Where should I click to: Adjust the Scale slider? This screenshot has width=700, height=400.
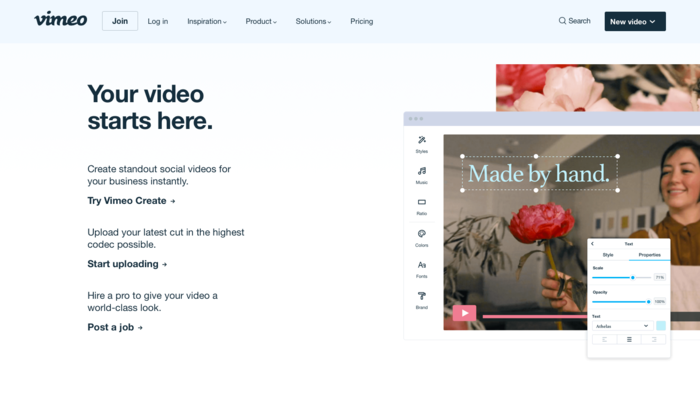[x=621, y=278]
